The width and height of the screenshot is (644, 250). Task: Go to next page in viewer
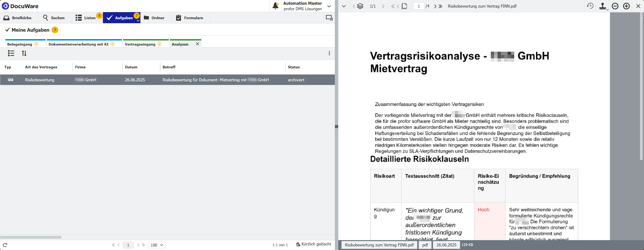(x=435, y=6)
